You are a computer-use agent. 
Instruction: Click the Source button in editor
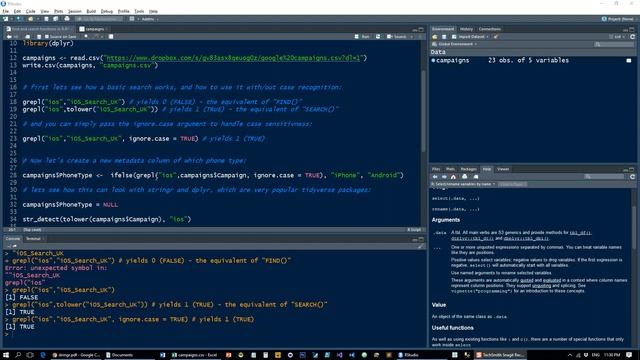[x=397, y=37]
